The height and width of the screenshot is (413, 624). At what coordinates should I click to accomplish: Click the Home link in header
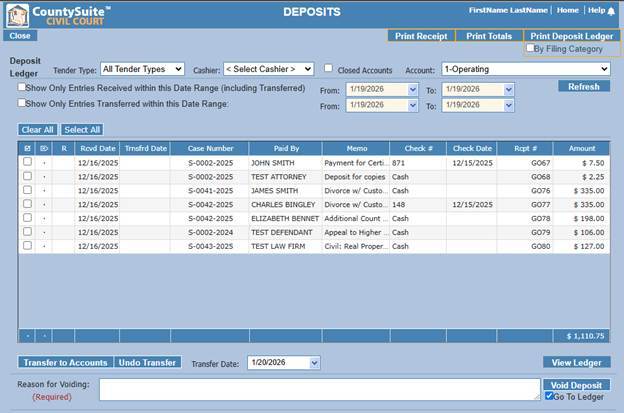pyautogui.click(x=567, y=10)
